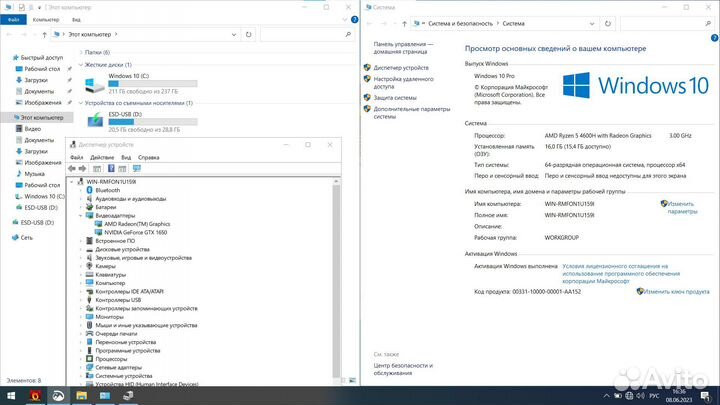The height and width of the screenshot is (405, 720).
Task: Click the Explorer search field
Action: pyautogui.click(x=307, y=34)
